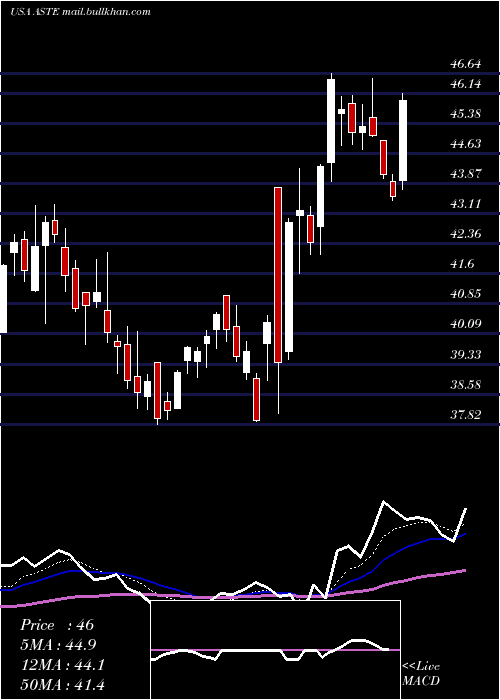Click the 46.14 price axis label
Screen dimensions: 500x700
coord(466,84)
